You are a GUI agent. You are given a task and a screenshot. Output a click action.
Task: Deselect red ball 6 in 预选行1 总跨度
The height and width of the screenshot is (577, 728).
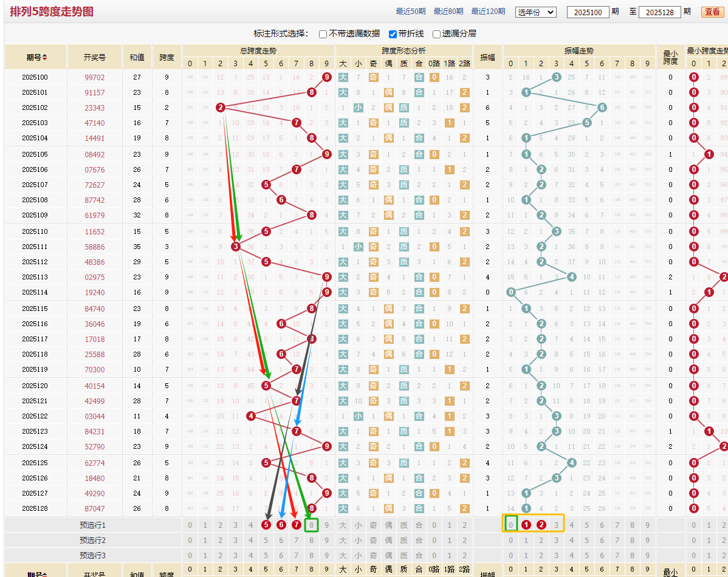tap(281, 525)
